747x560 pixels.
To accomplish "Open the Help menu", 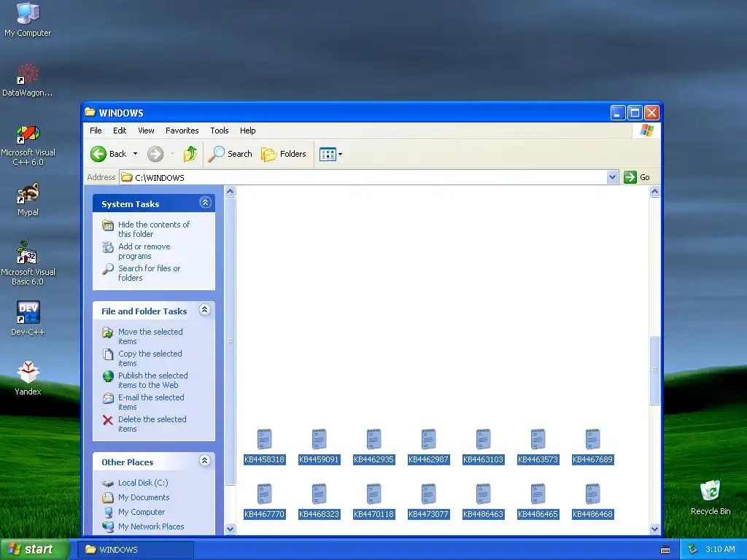I will 247,131.
